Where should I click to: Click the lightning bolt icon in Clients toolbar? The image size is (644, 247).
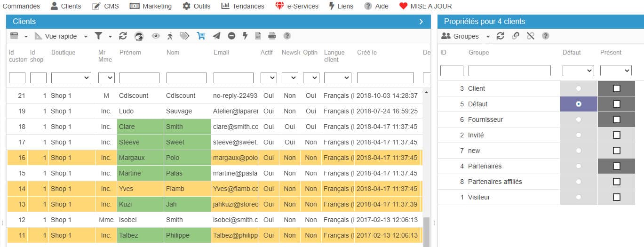(245, 36)
